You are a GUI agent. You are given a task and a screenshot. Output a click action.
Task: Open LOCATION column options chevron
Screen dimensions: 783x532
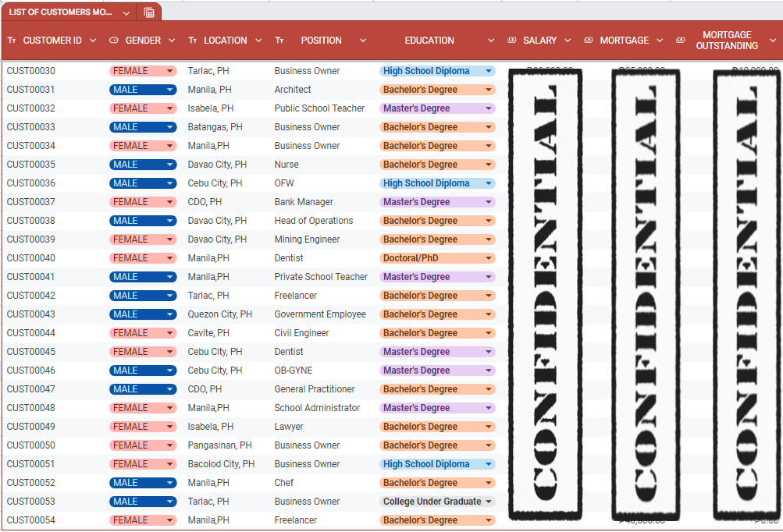point(258,41)
